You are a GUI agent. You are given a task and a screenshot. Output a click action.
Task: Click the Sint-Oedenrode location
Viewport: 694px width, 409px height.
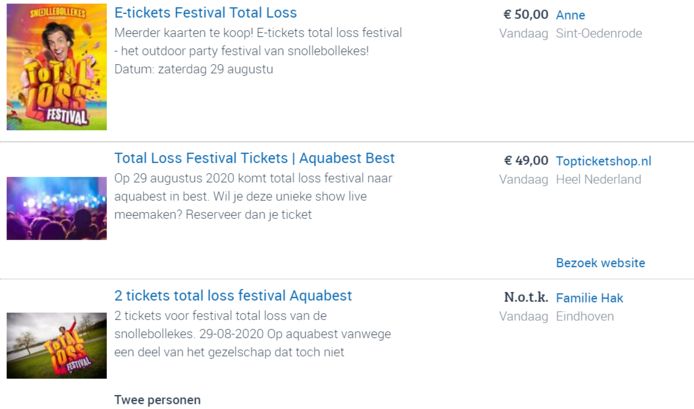pos(599,34)
